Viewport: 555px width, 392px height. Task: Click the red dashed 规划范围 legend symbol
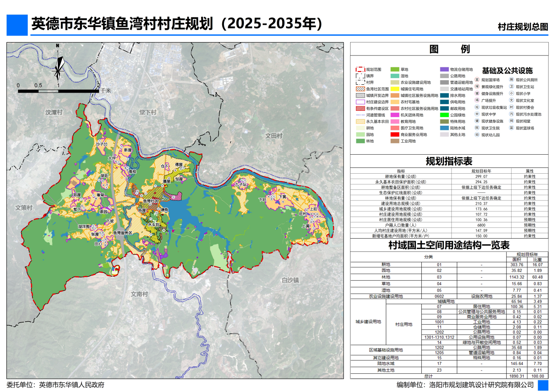(x=360, y=69)
